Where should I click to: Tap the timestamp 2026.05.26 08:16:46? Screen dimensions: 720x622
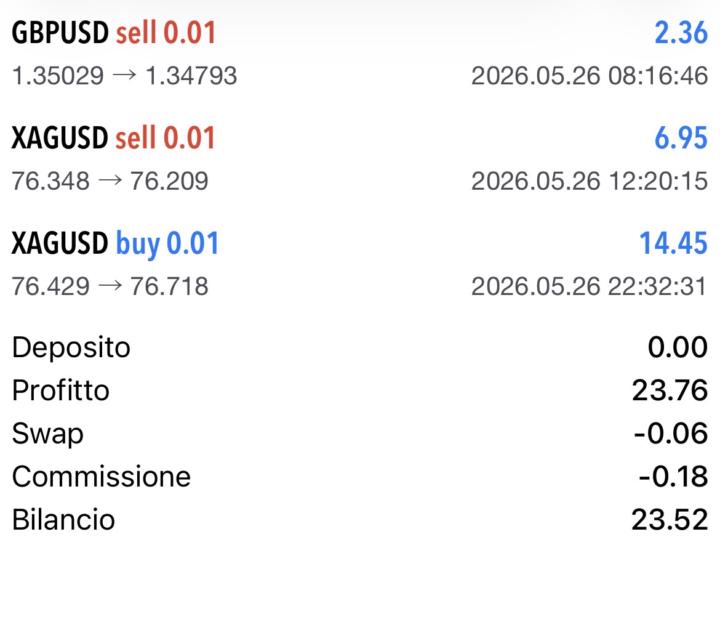coord(590,76)
